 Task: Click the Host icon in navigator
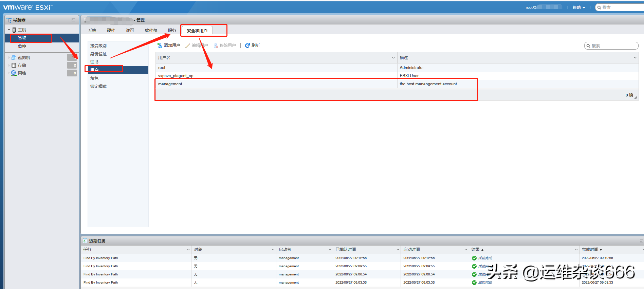(x=14, y=30)
